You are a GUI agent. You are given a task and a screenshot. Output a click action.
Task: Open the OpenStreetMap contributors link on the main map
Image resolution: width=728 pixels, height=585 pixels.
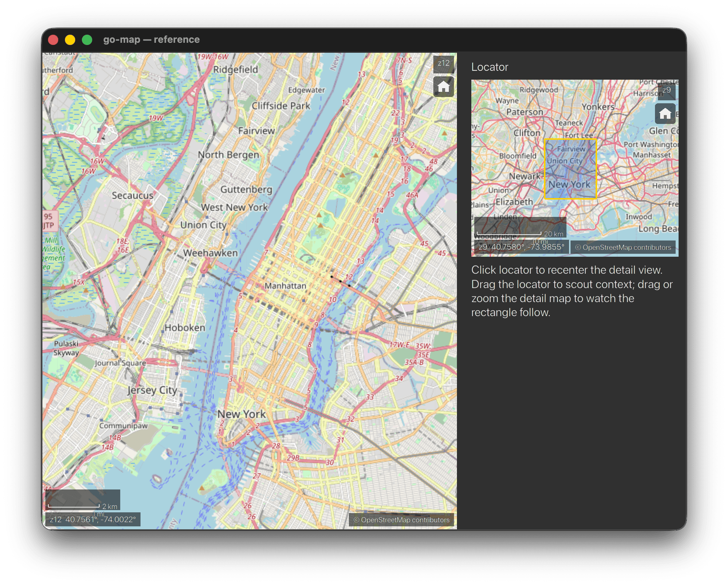pos(401,520)
